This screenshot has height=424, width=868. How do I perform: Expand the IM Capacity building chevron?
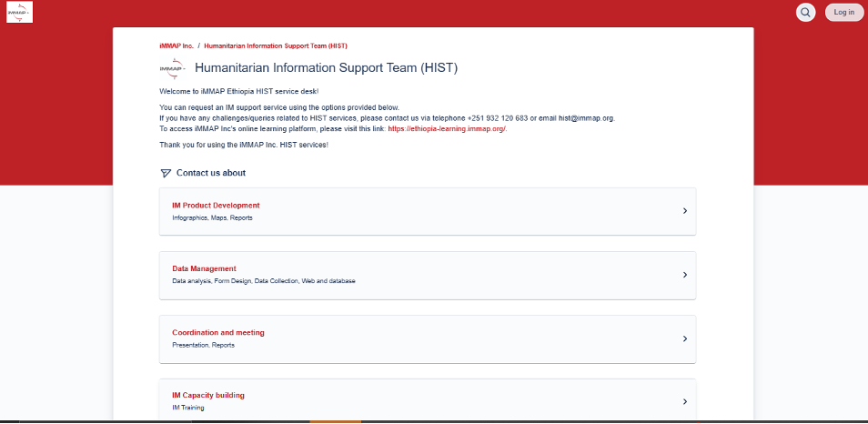685,401
